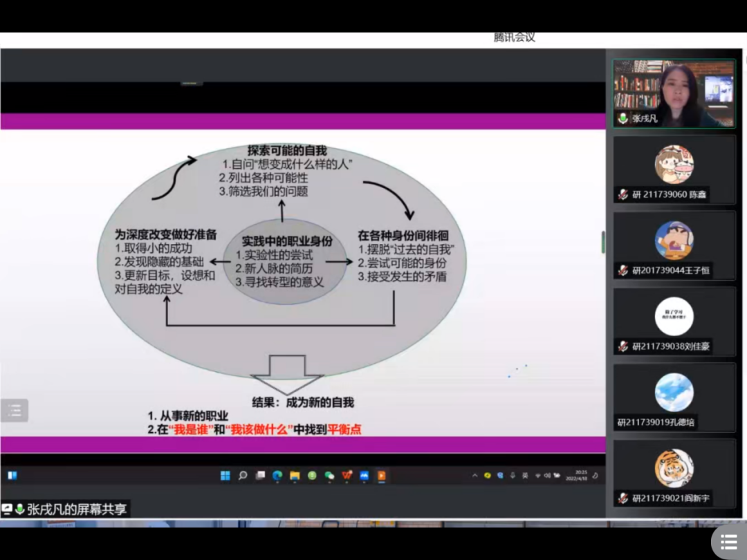The width and height of the screenshot is (747, 560).
Task: Mute 张戌凡's microphone icon
Action: 622,118
